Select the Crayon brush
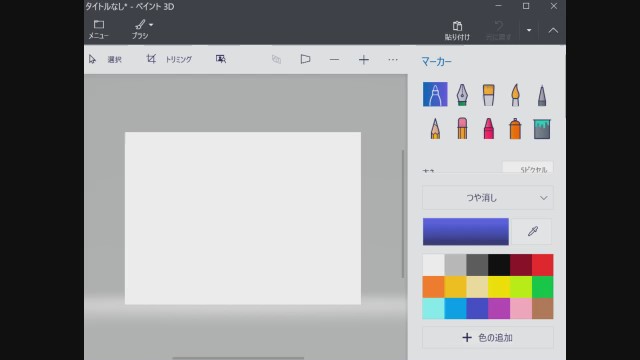Image resolution: width=640 pixels, height=360 pixels. click(489, 128)
